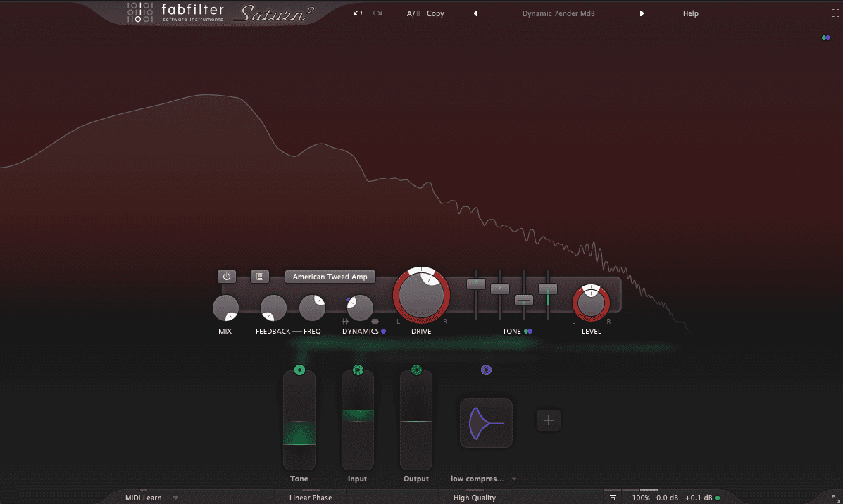Viewport: 843px width, 504px height.
Task: Click the modulation indicator dots at top right
Action: tap(826, 37)
